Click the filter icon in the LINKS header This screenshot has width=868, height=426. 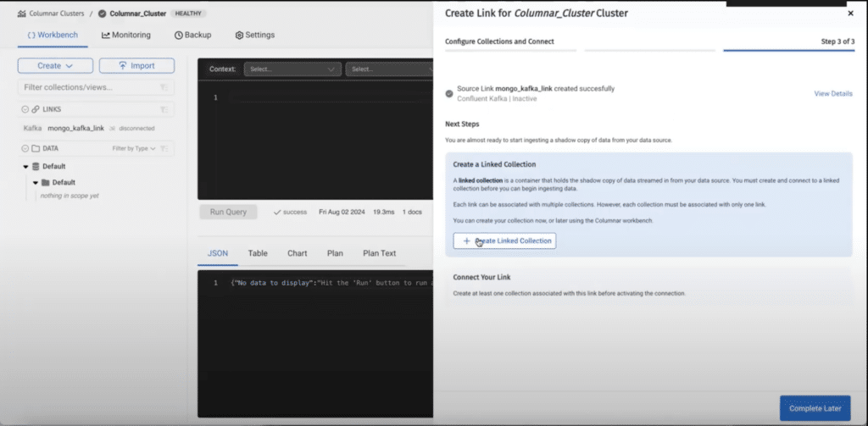[x=164, y=109]
